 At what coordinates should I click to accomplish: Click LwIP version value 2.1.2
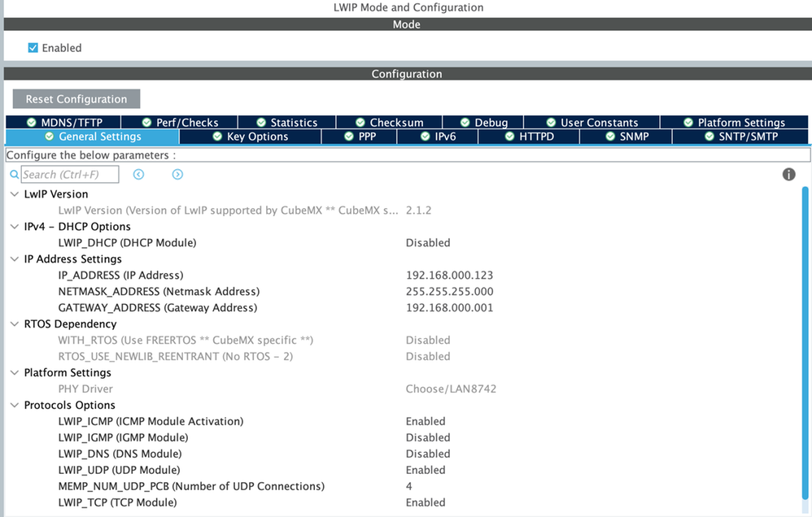click(418, 211)
